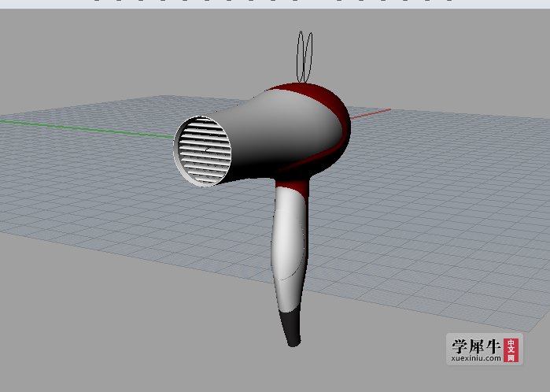Select the black cord base below the handle

[x=292, y=328]
